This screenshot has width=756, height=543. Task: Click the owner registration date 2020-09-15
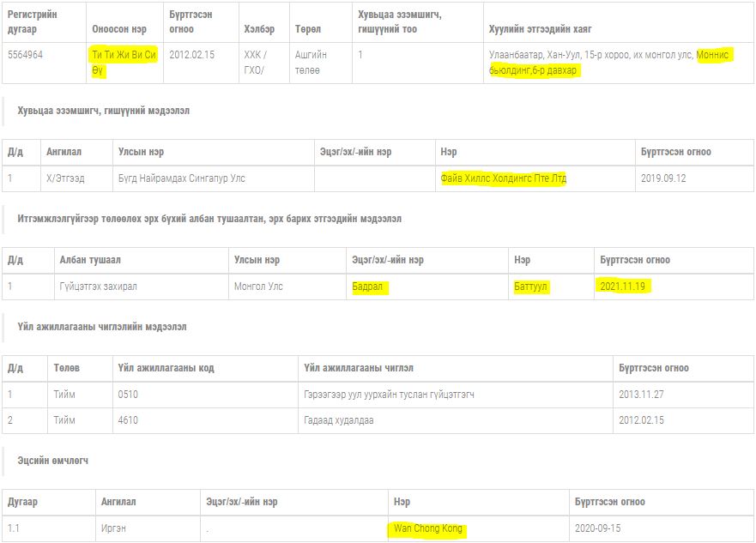599,528
